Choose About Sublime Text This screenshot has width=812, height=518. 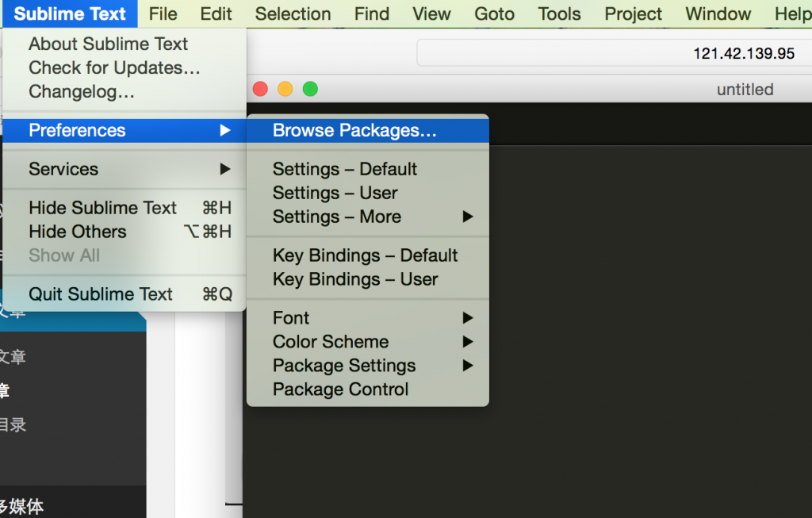(x=124, y=44)
